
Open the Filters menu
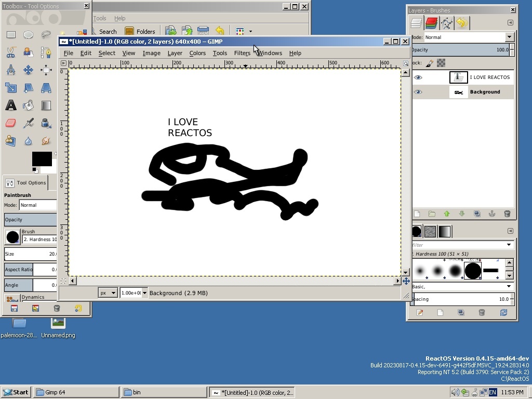click(242, 53)
